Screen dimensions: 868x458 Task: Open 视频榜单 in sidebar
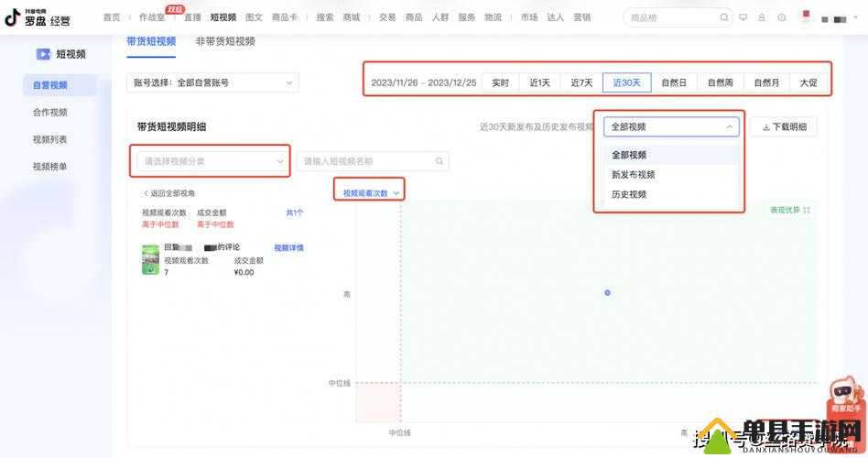[x=49, y=167]
